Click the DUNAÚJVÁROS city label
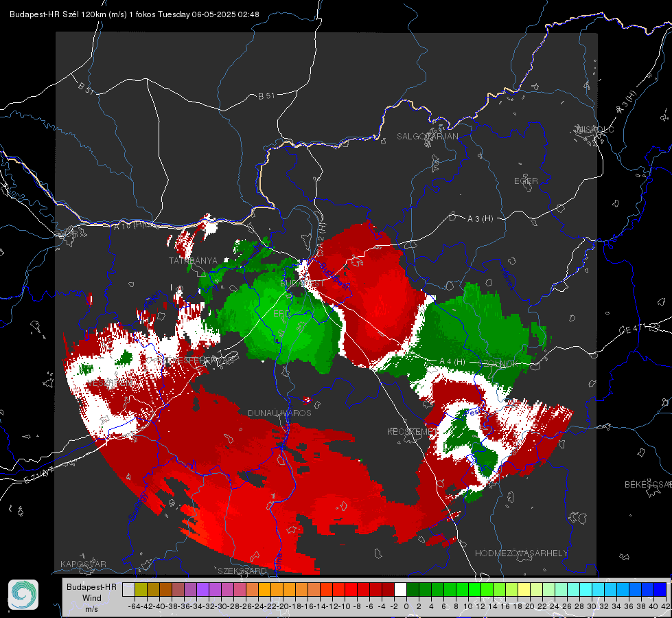 pyautogui.click(x=279, y=413)
